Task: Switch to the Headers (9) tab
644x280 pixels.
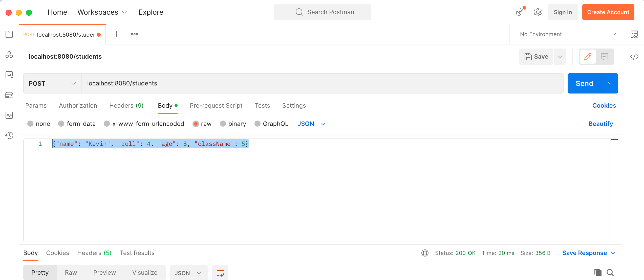Action: point(126,106)
